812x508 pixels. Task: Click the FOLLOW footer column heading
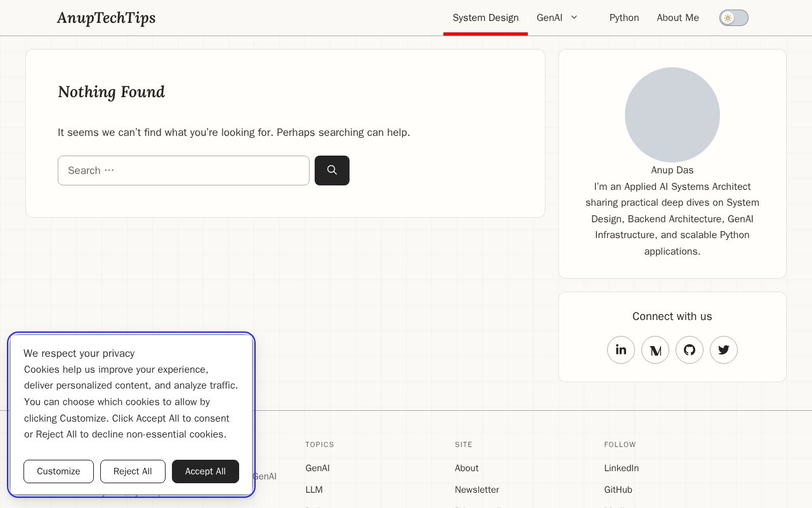click(x=620, y=444)
